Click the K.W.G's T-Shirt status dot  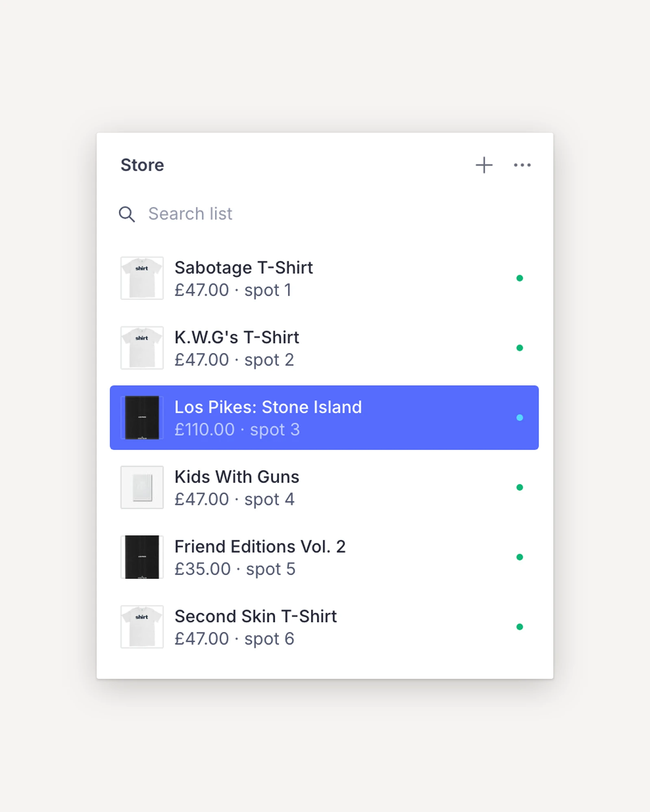pyautogui.click(x=520, y=348)
